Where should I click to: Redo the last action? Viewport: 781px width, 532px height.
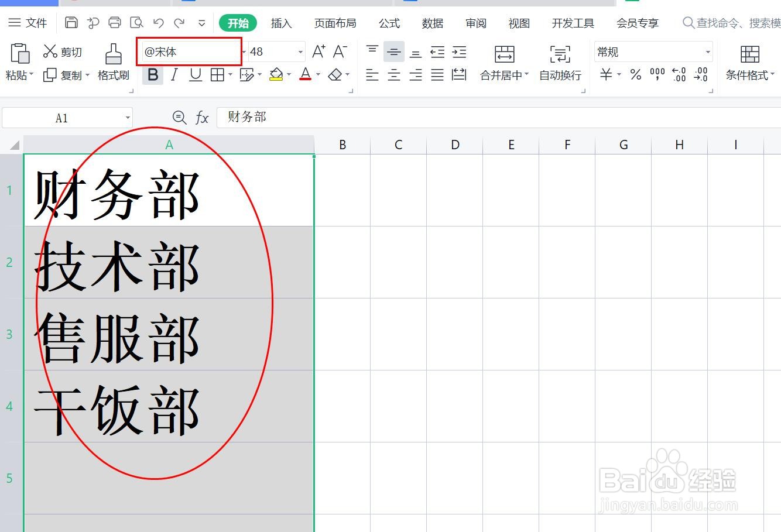pyautogui.click(x=179, y=23)
